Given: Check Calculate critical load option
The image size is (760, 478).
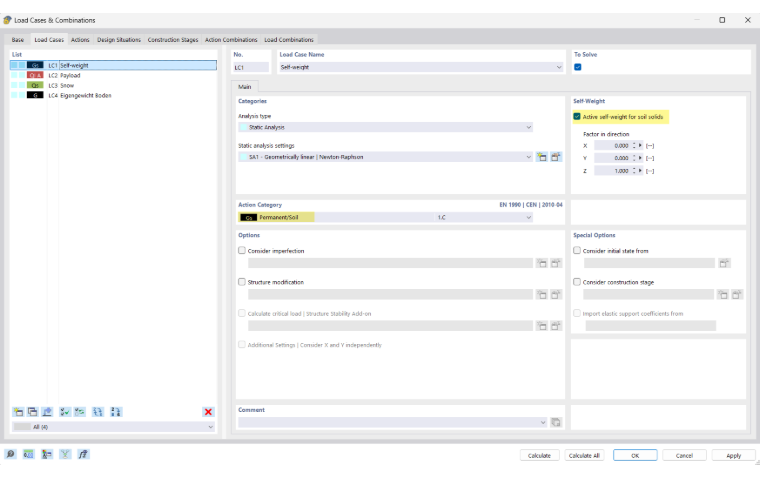Looking at the screenshot, I should 242,313.
